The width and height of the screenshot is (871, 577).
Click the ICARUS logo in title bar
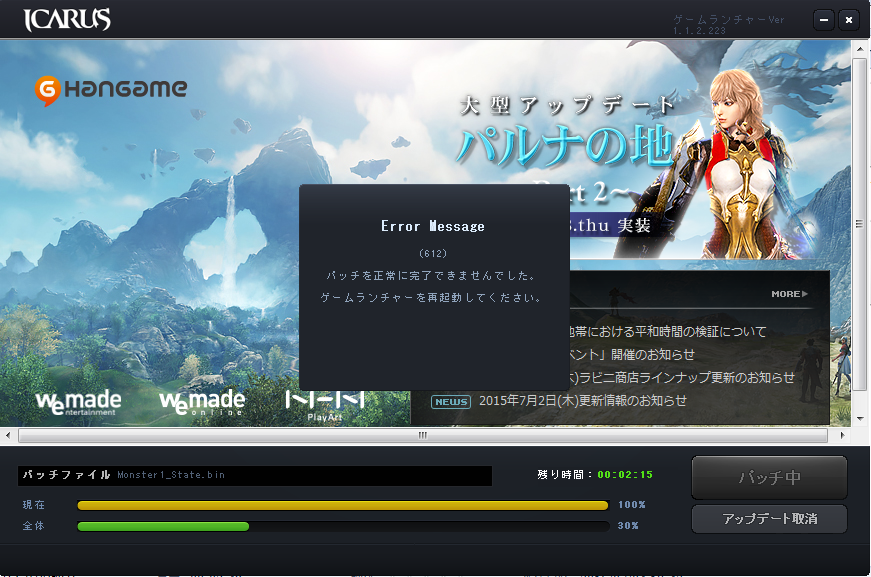67,19
